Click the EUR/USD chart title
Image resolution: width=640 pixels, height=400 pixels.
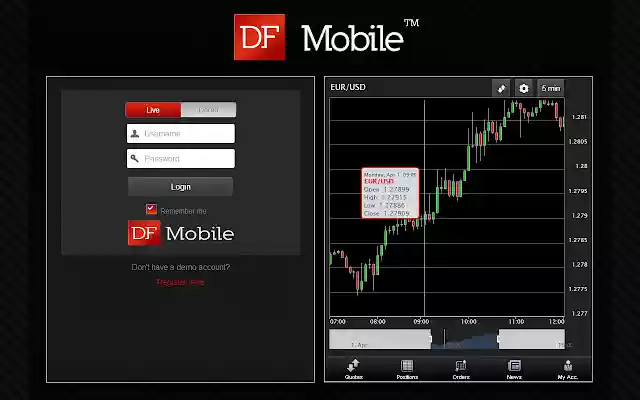348,87
